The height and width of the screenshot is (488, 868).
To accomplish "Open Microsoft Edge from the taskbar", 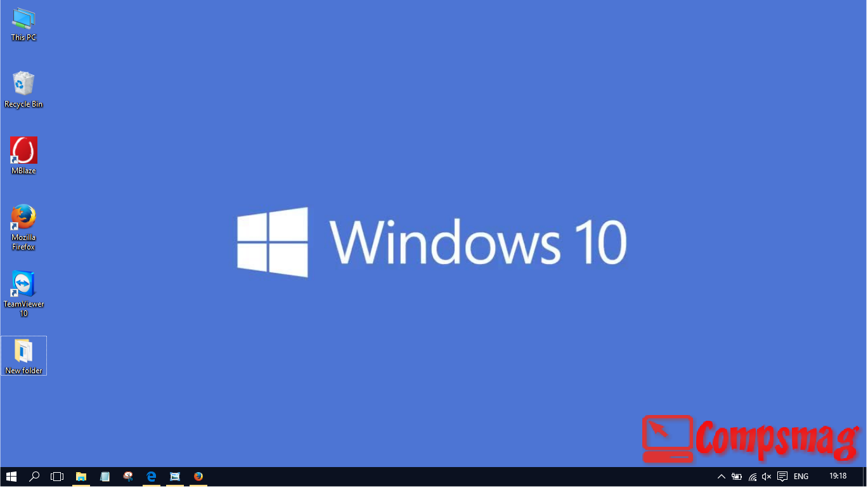I will 152,477.
